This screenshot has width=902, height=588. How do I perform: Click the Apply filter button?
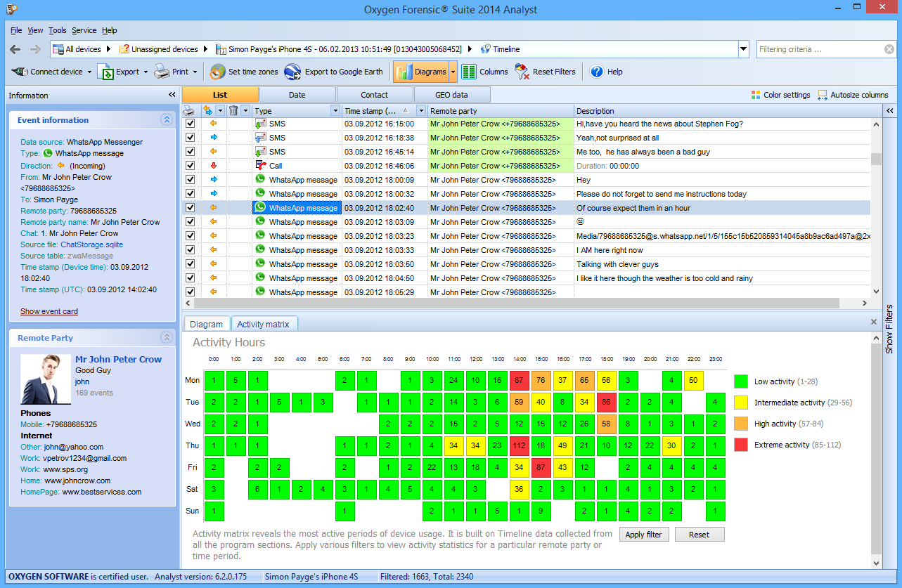pos(643,535)
